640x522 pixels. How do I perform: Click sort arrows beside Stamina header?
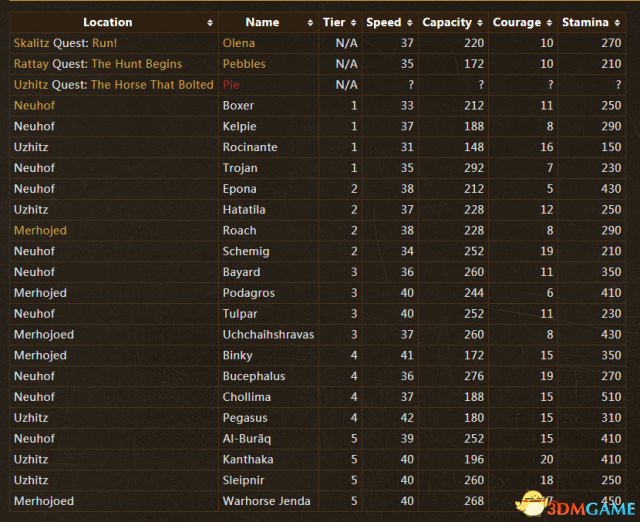point(617,23)
